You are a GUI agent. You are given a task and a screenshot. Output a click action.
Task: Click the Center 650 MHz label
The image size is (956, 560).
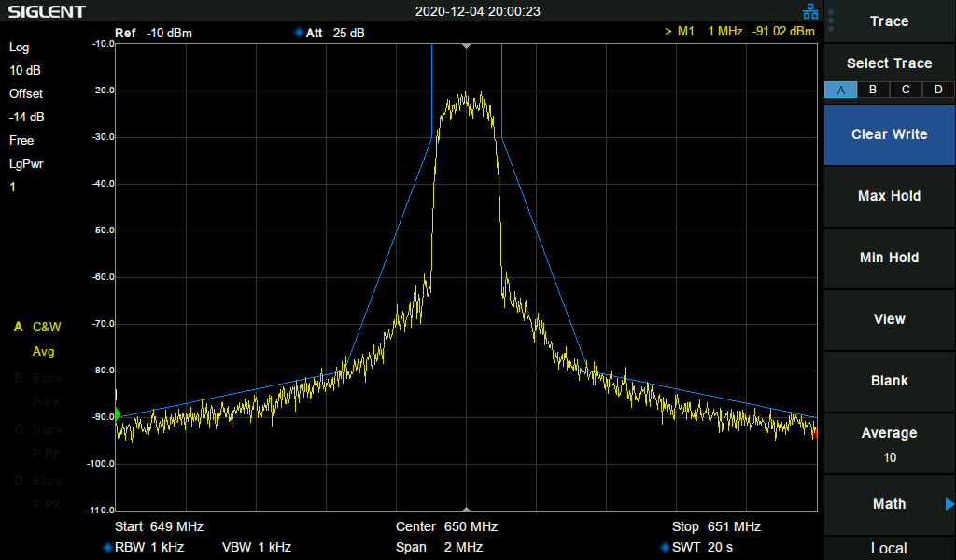coord(447,526)
